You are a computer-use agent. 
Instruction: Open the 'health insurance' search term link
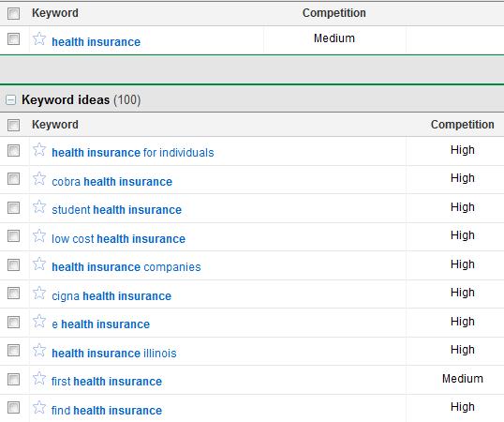[96, 42]
